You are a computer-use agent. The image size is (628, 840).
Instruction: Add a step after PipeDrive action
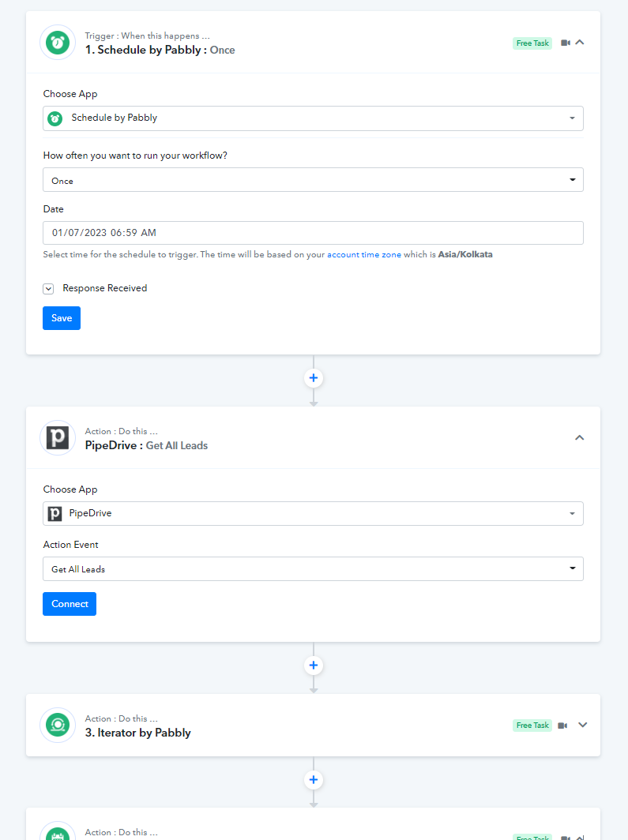click(314, 666)
